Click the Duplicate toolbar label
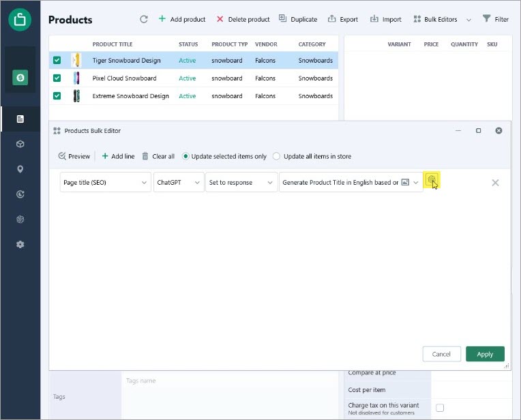521x420 pixels. click(x=303, y=19)
